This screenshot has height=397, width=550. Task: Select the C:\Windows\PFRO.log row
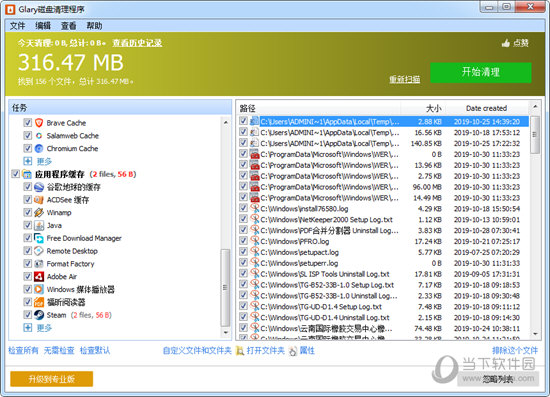click(x=384, y=241)
